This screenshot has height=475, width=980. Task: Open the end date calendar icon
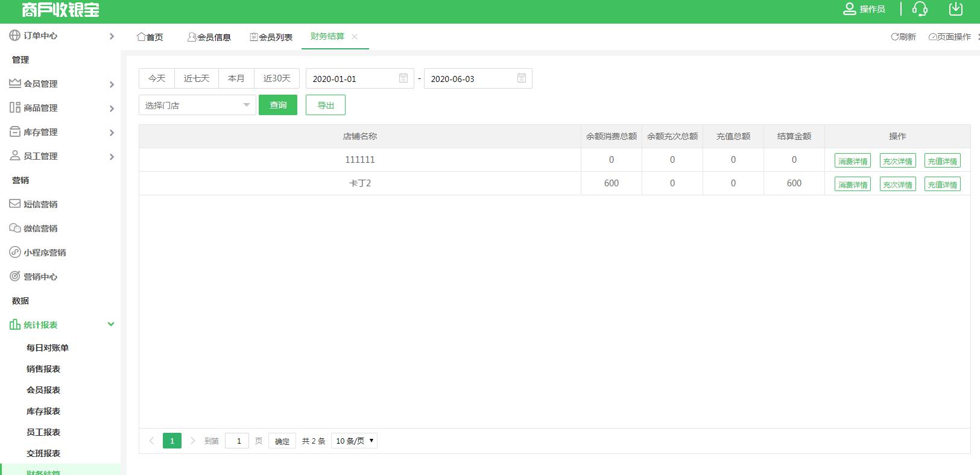522,78
